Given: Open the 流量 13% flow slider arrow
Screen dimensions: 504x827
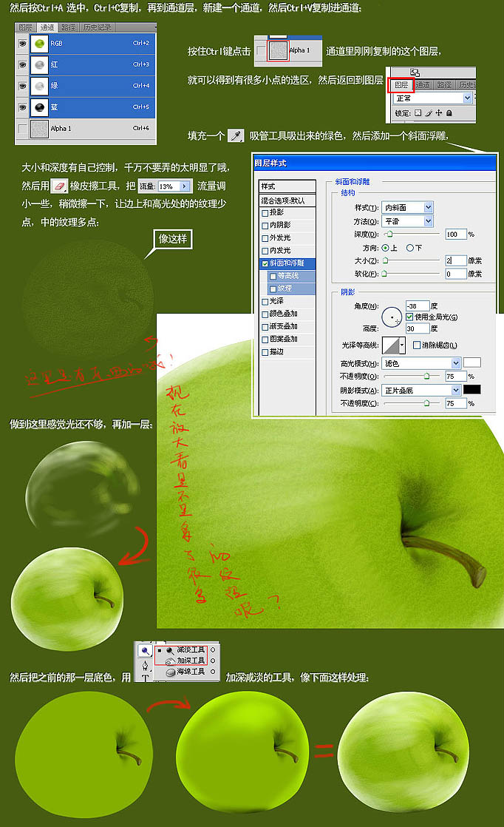Looking at the screenshot, I should 184,186.
